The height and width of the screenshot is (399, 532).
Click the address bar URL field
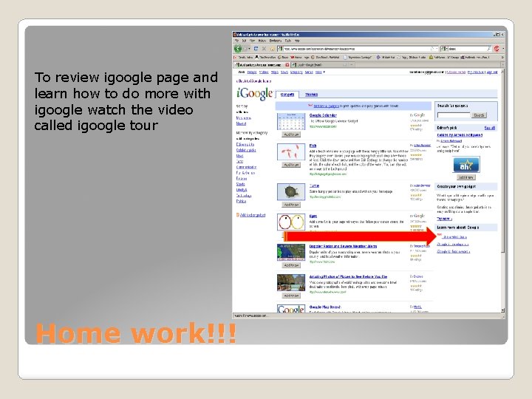[x=358, y=49]
